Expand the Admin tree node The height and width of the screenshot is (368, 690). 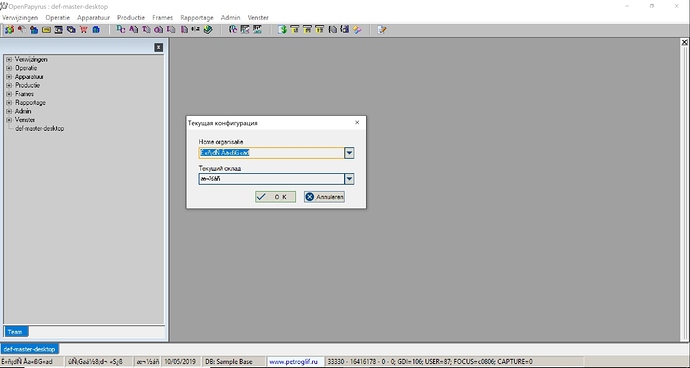(9, 111)
